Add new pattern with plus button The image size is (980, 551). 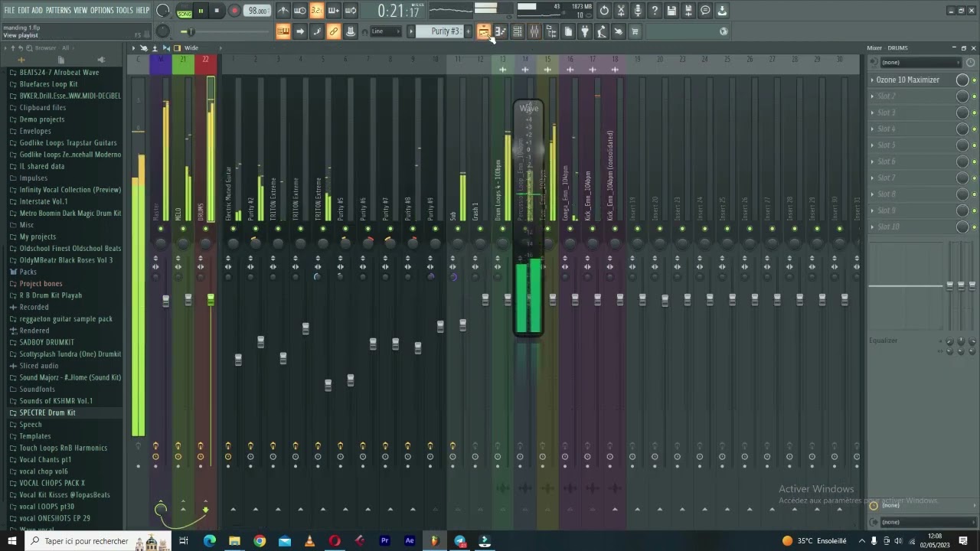(x=469, y=31)
